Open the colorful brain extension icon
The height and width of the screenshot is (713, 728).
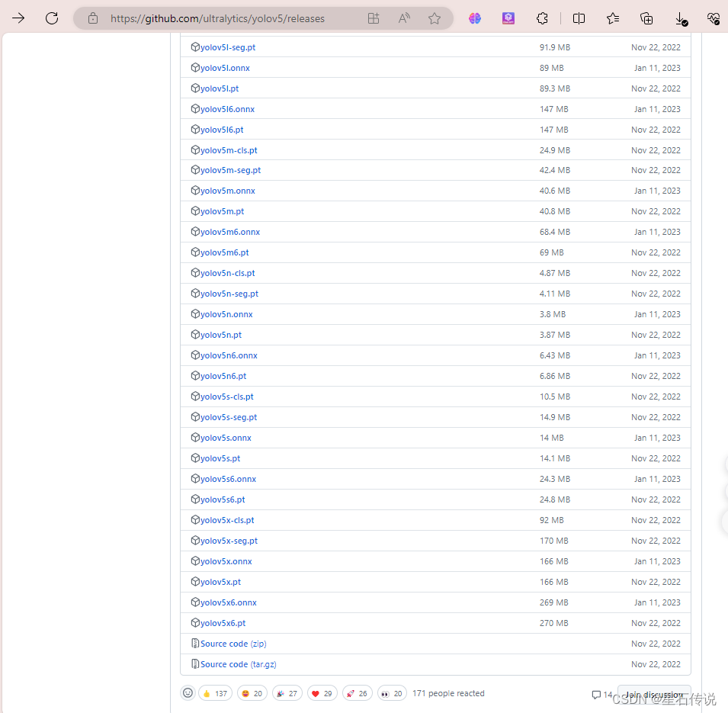pos(474,18)
